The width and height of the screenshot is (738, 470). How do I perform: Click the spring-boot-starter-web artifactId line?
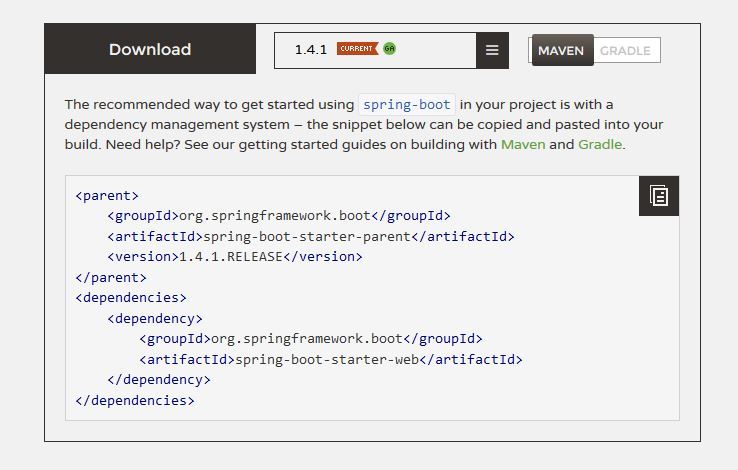(331, 359)
